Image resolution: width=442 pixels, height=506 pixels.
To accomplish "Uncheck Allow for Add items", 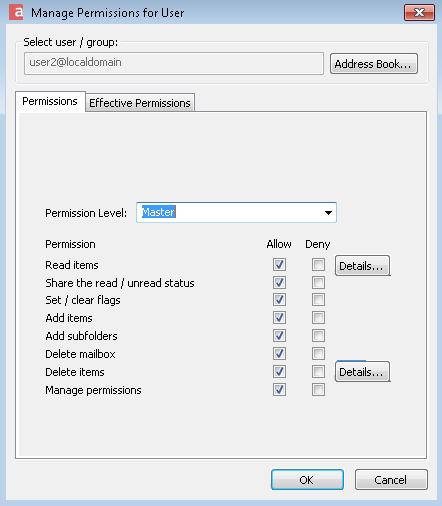I will [x=279, y=317].
